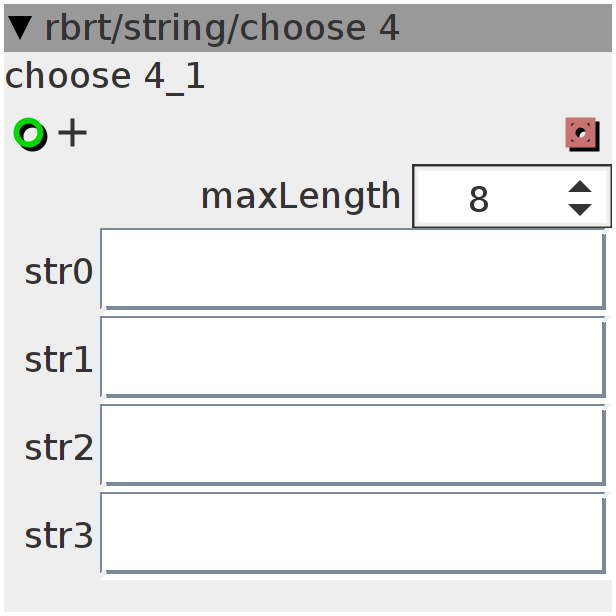
Task: Click the red square outlet
Action: [x=582, y=134]
